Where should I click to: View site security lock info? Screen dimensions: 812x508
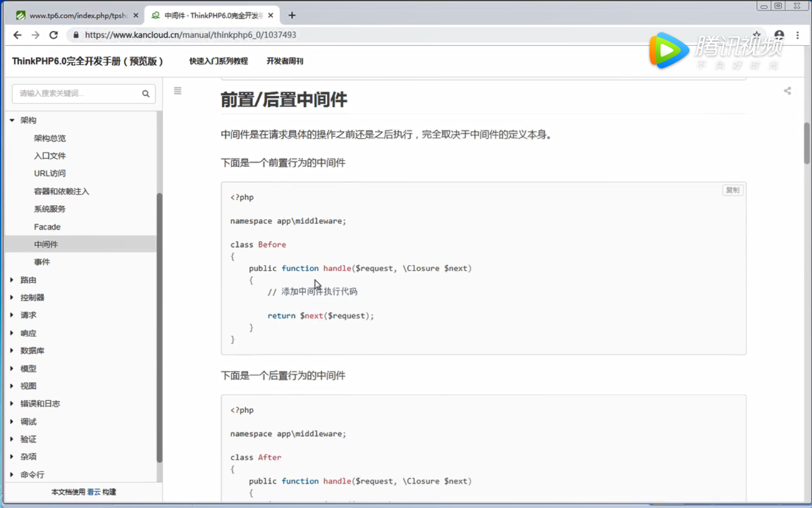(76, 35)
